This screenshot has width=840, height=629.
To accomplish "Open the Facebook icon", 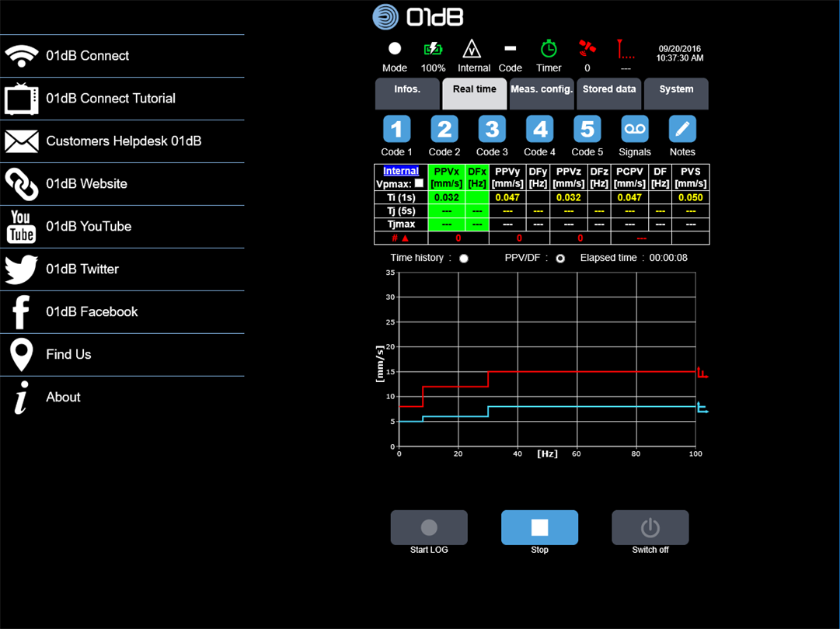I will (22, 312).
